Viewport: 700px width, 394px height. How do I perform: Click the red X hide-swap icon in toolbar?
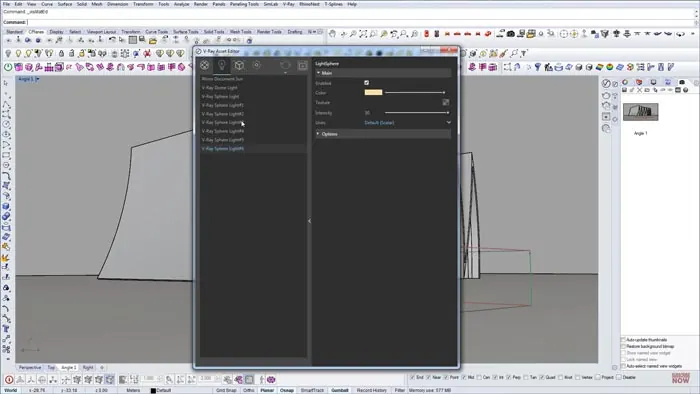click(146, 54)
